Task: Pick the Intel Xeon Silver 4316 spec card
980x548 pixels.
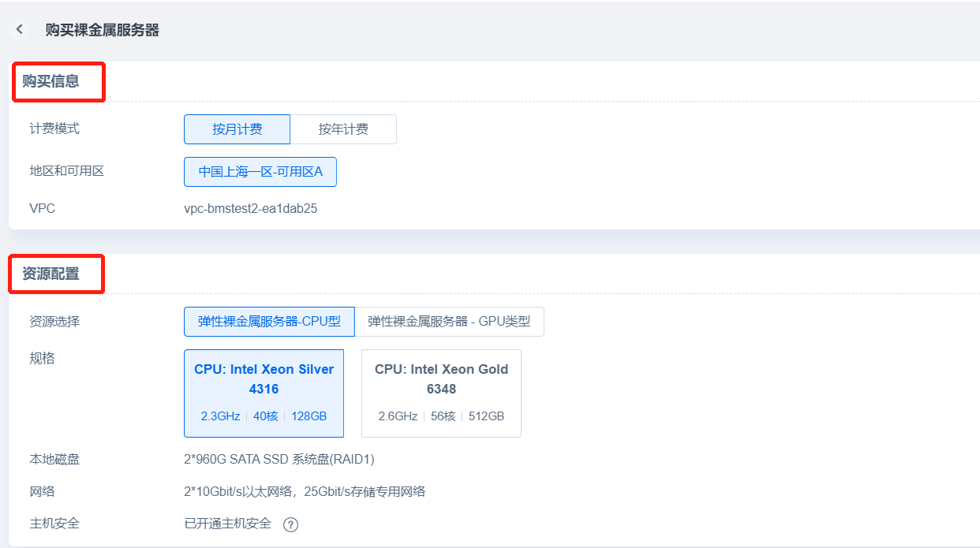Action: pyautogui.click(x=264, y=393)
